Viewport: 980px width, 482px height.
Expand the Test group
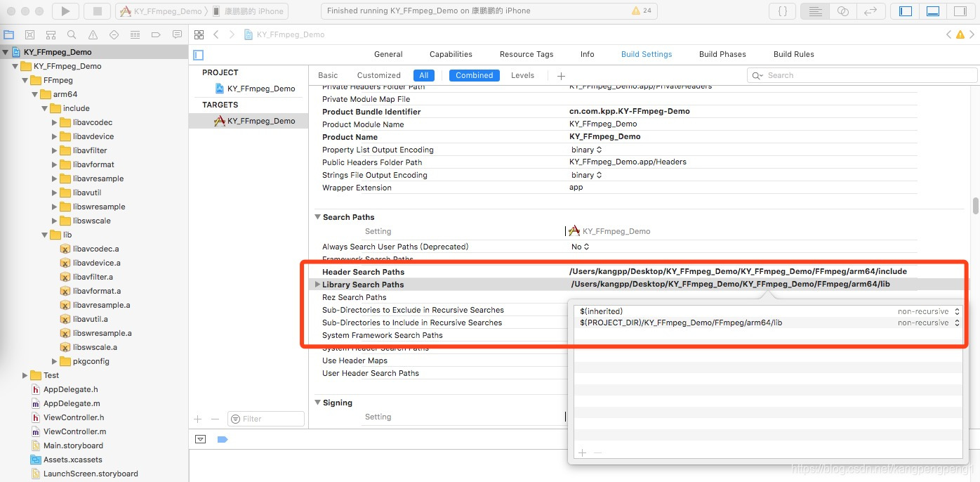(x=25, y=375)
